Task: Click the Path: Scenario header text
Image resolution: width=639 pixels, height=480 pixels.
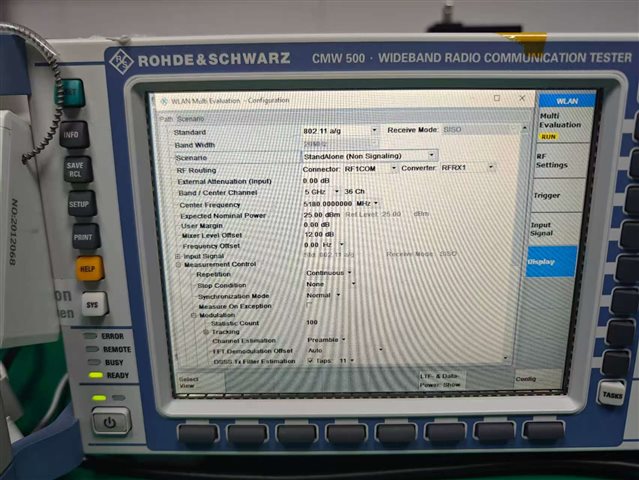Action: pyautogui.click(x=182, y=119)
